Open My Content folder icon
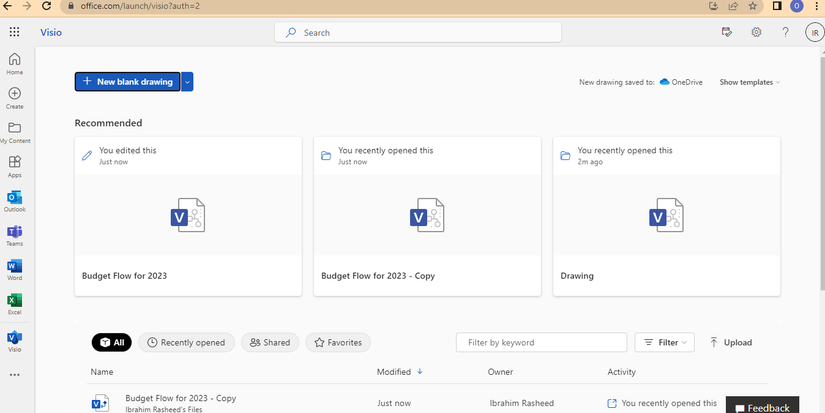 15,129
